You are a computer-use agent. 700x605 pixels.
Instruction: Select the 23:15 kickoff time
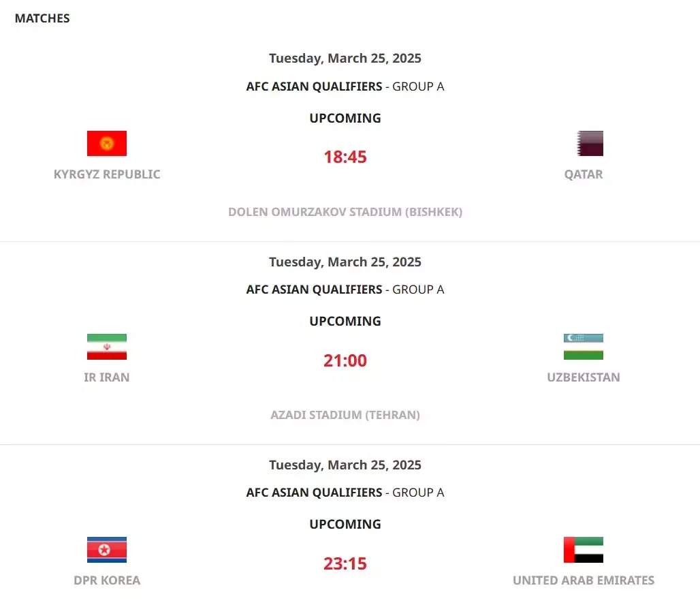[x=345, y=563]
